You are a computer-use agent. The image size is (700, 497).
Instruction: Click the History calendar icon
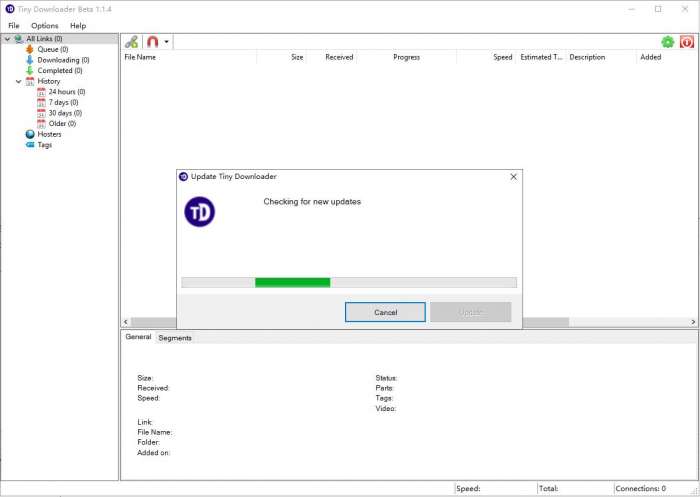[x=30, y=81]
